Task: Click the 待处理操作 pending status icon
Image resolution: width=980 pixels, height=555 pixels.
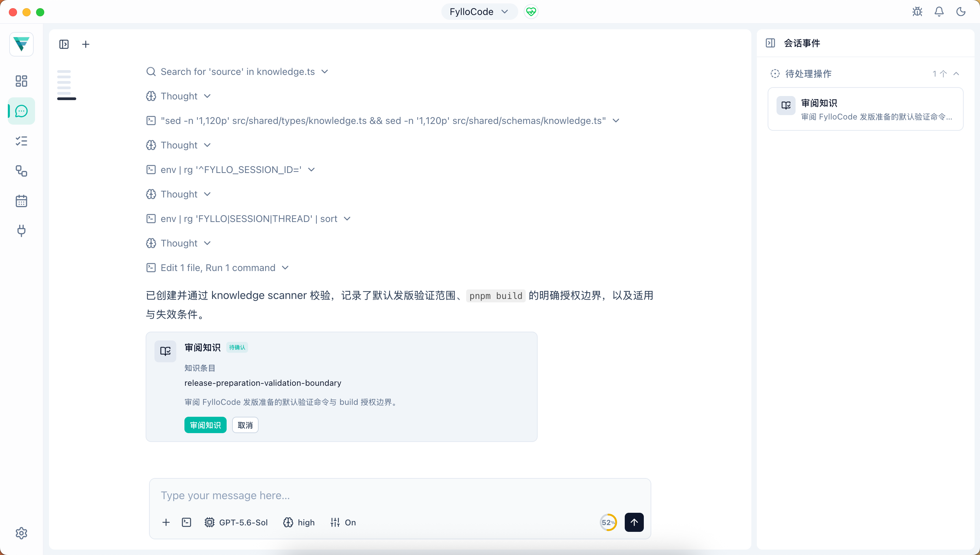Action: click(x=775, y=74)
